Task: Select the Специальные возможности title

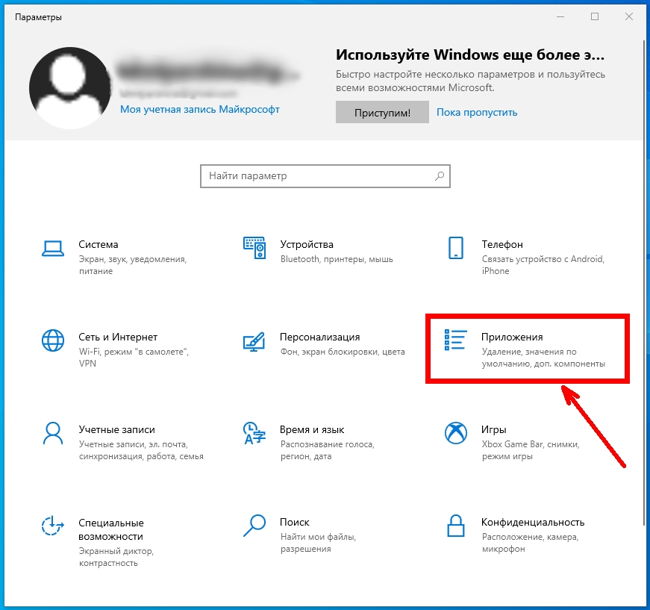Action: [111, 529]
